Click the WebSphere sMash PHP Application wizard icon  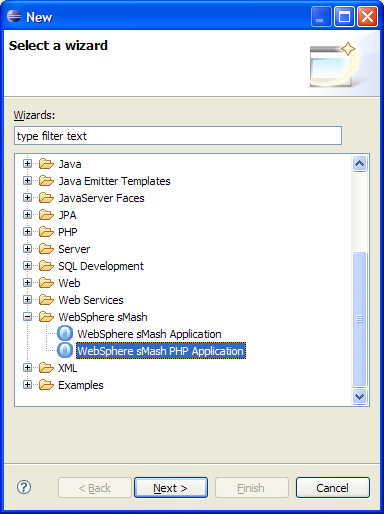[x=65, y=350]
